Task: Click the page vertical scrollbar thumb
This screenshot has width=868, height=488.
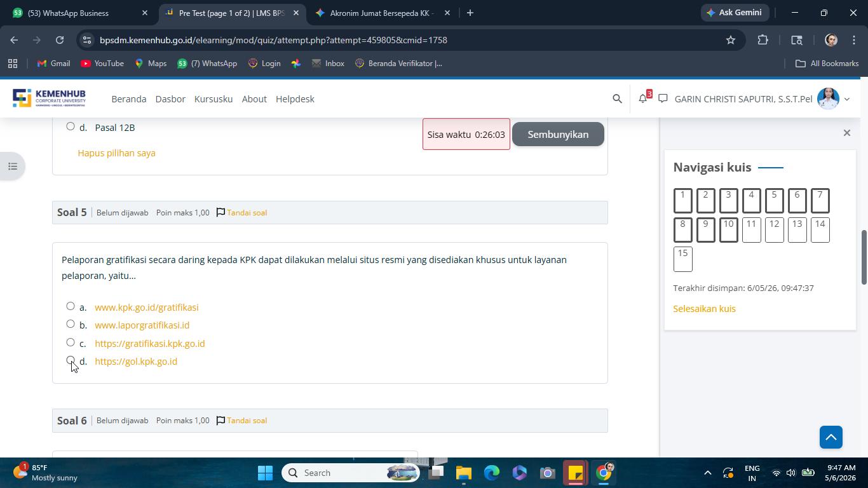Action: 864,257
